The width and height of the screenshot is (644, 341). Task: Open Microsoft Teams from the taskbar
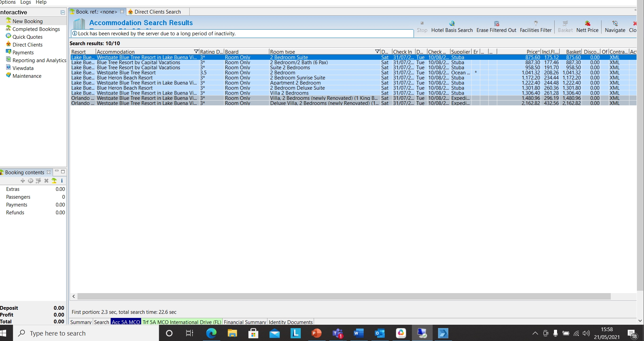(337, 333)
